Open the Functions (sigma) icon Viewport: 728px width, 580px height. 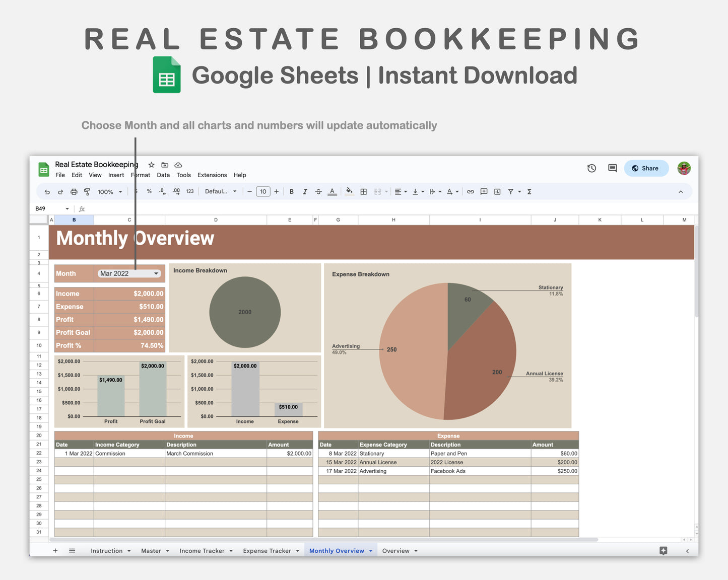(530, 191)
